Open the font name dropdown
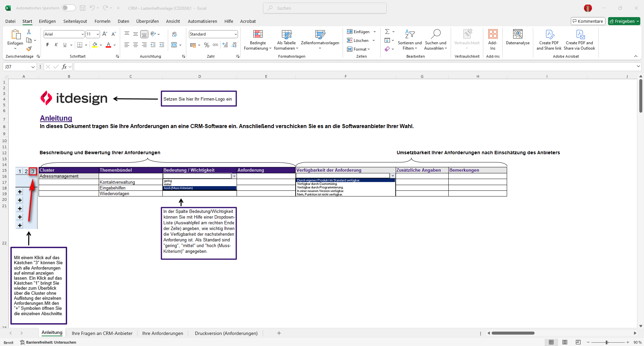 pyautogui.click(x=83, y=34)
